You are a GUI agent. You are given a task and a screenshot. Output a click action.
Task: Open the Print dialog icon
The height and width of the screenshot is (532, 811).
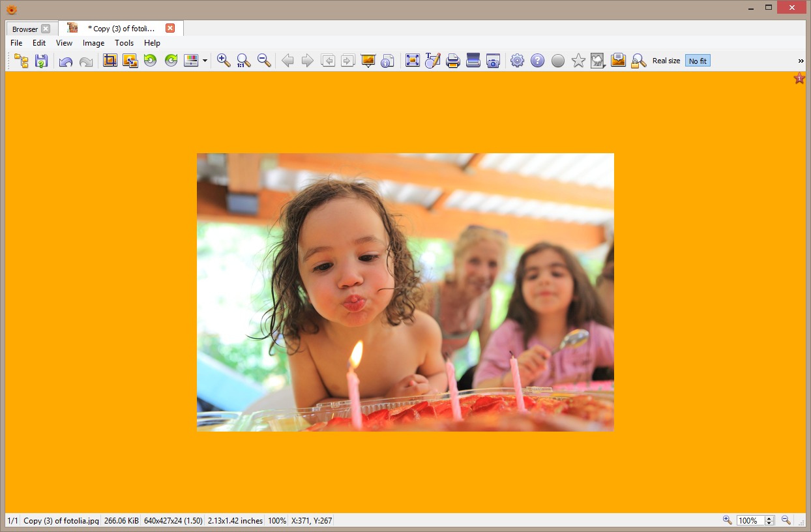(452, 60)
